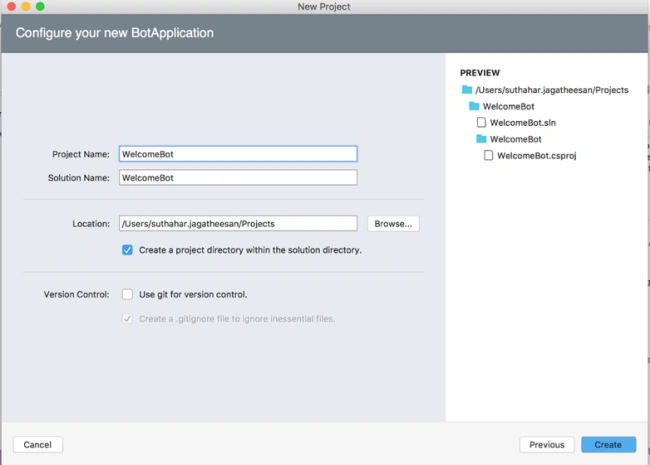Click the Project Name: label

pyautogui.click(x=81, y=154)
